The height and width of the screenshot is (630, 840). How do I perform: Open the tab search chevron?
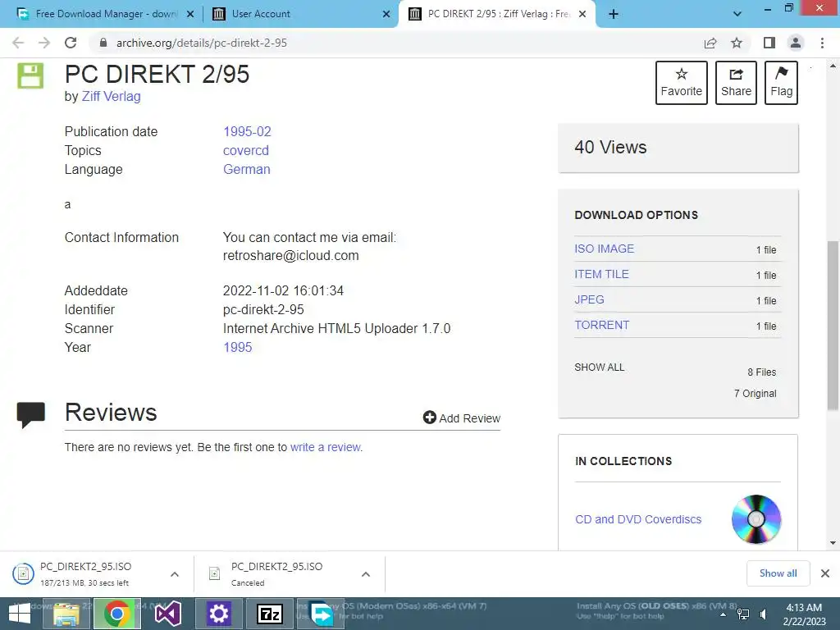point(737,14)
